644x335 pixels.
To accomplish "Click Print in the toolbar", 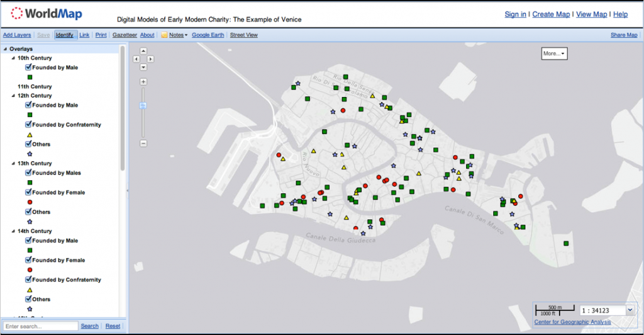I will (101, 35).
